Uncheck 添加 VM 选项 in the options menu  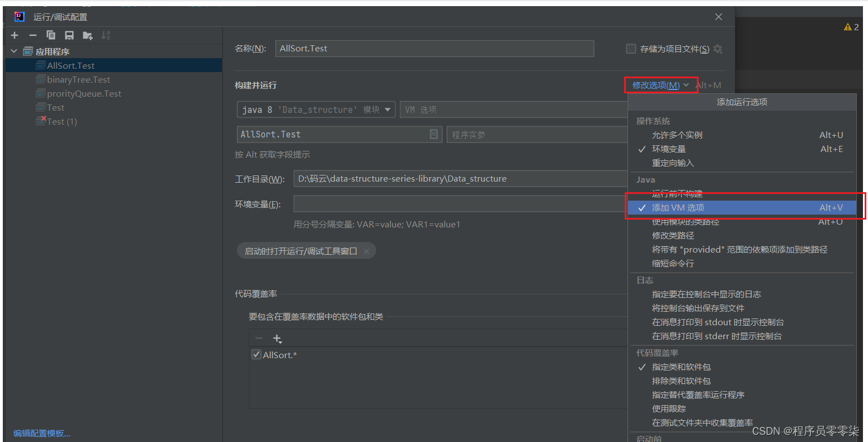click(x=742, y=208)
